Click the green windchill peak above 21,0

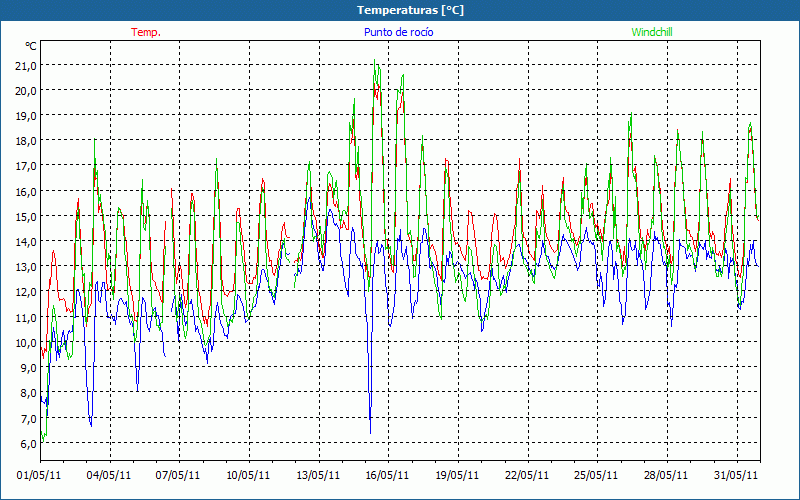(x=375, y=61)
